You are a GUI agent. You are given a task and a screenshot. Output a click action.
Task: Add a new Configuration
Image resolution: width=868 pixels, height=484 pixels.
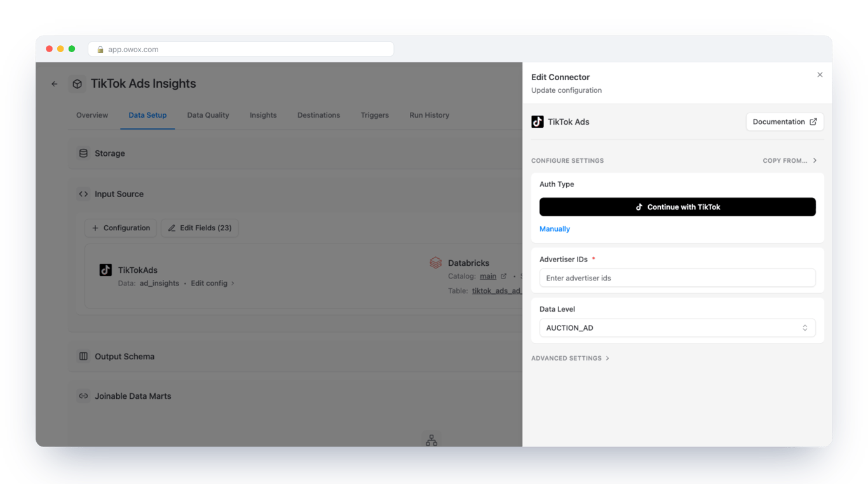(x=121, y=228)
